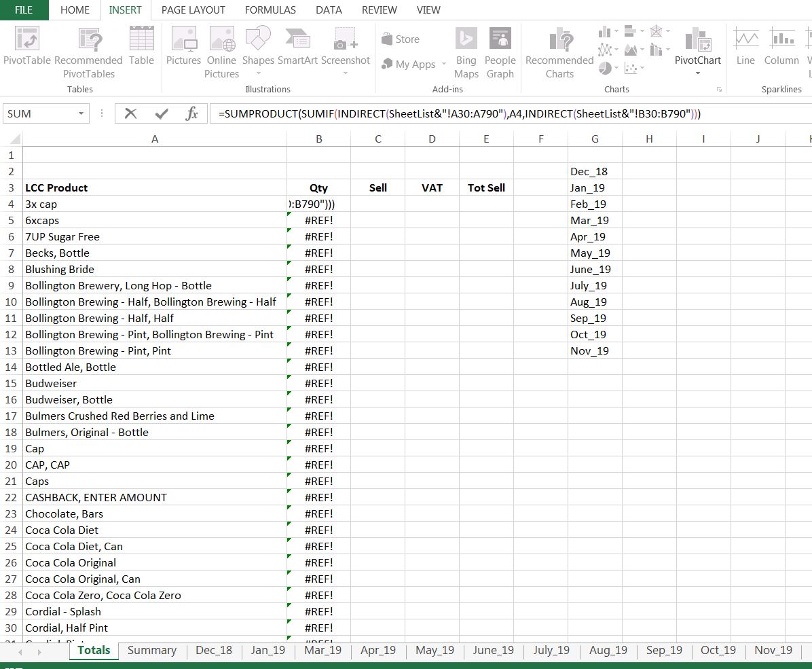812x669 pixels.
Task: Open the Insert Function dialog
Action: pos(191,113)
